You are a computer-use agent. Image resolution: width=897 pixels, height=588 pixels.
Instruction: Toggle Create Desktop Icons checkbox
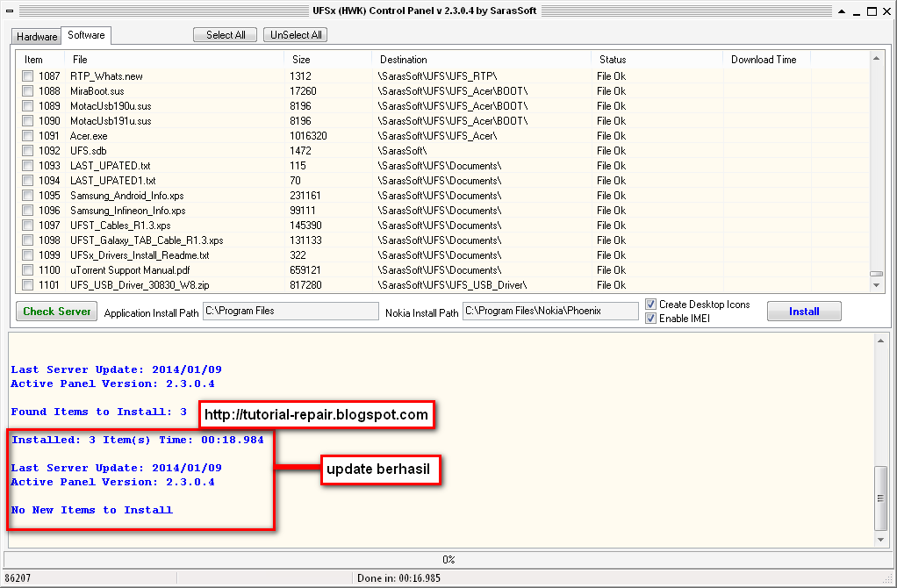[x=650, y=305]
